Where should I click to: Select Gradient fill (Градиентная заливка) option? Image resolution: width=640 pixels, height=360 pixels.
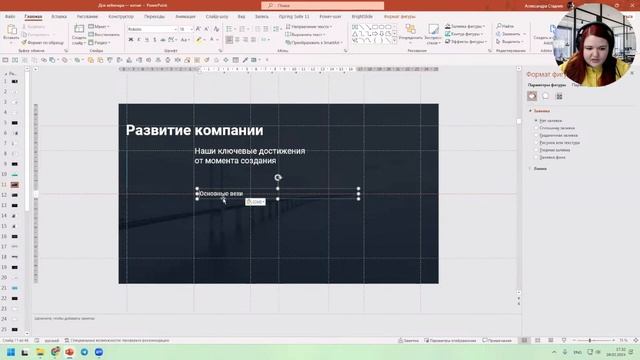(x=557, y=135)
